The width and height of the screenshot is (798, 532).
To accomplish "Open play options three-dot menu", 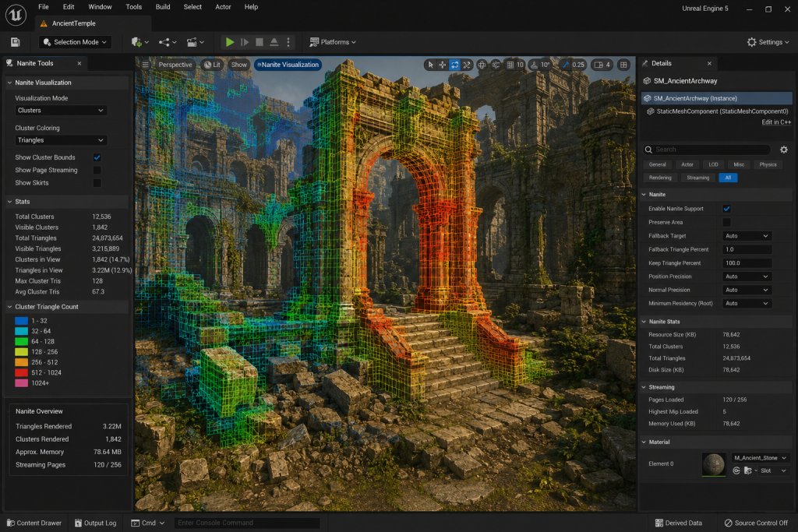I will (288, 42).
